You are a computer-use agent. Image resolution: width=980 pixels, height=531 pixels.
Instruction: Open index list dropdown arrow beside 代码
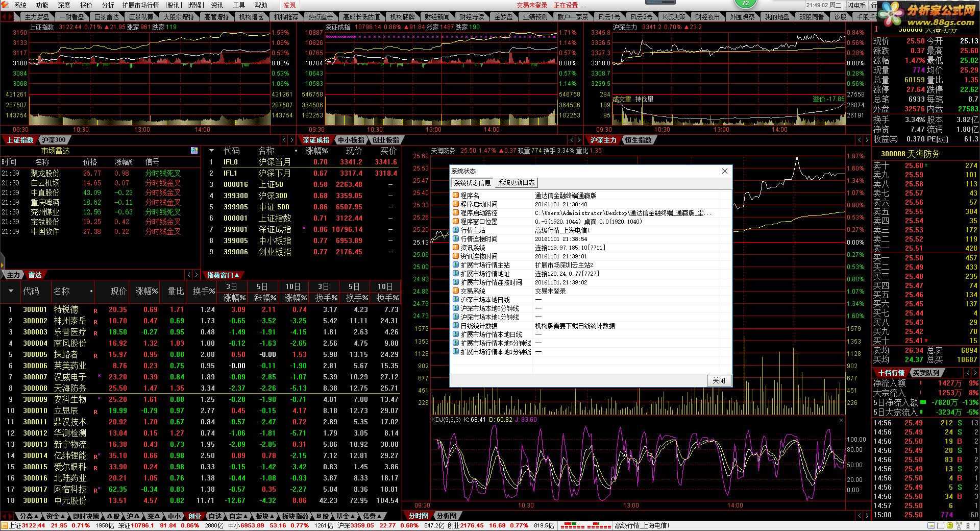(x=211, y=151)
